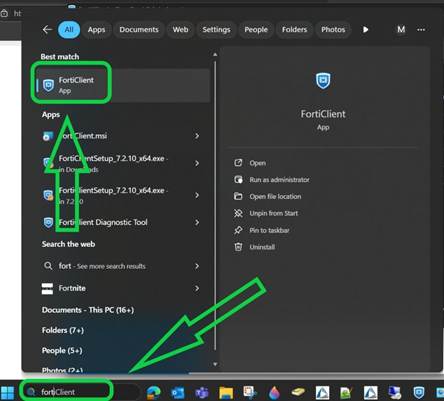Choose Open file location
Screen dimensions: 444x401
[275, 197]
